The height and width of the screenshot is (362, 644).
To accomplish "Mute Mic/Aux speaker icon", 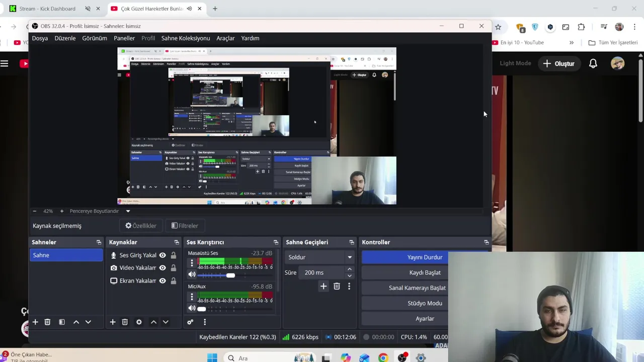I will pos(192,308).
